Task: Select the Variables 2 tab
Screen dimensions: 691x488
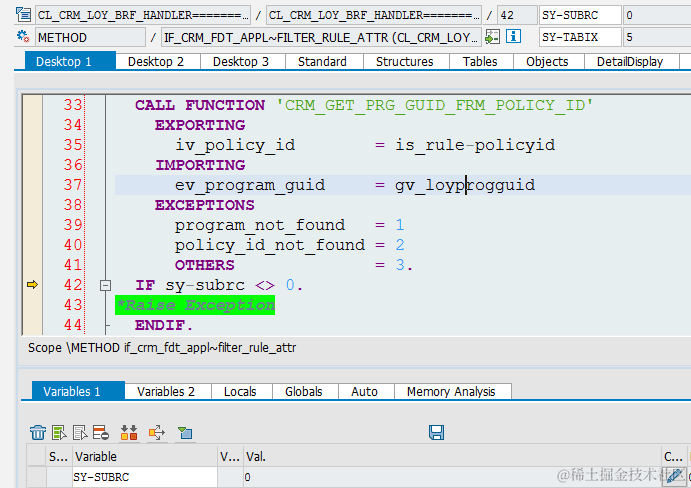Action: coord(166,391)
